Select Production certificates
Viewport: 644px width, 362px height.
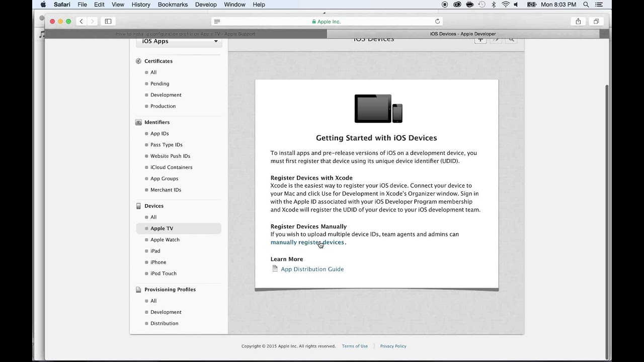[163, 106]
